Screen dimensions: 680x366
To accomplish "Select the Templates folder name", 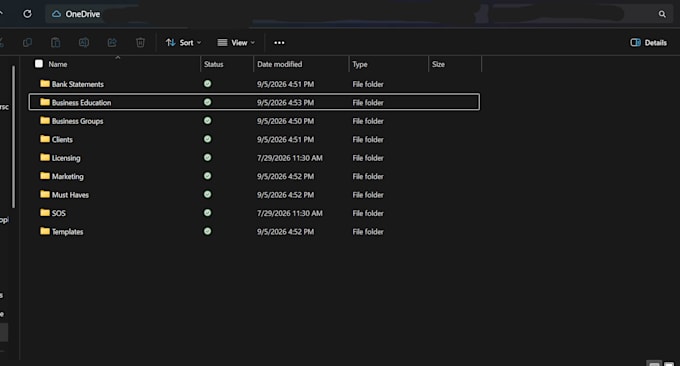I will 67,232.
